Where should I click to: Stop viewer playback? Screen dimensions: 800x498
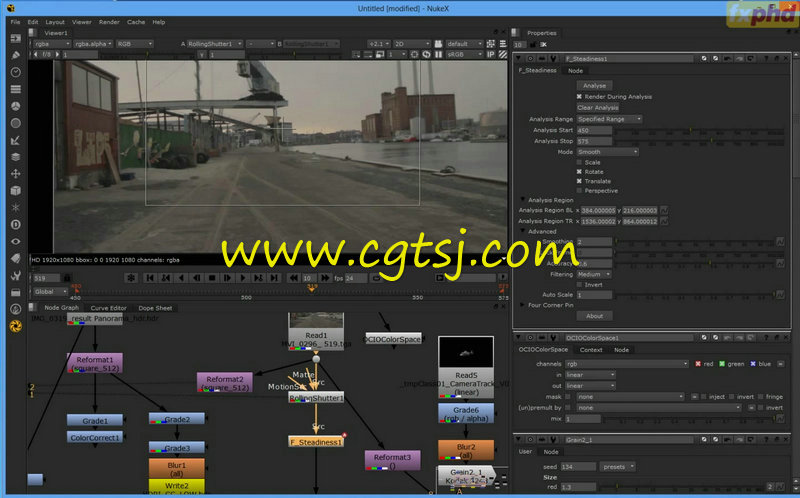212,278
